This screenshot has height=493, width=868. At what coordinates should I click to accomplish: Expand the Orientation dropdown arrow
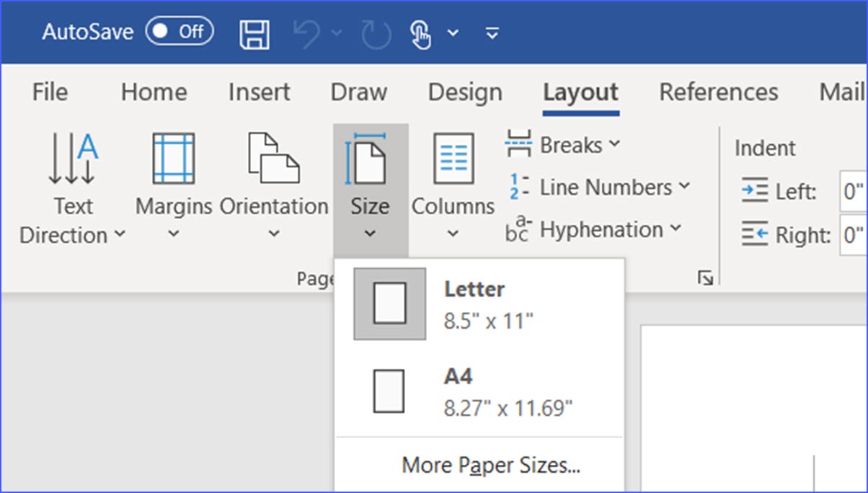pyautogui.click(x=274, y=234)
